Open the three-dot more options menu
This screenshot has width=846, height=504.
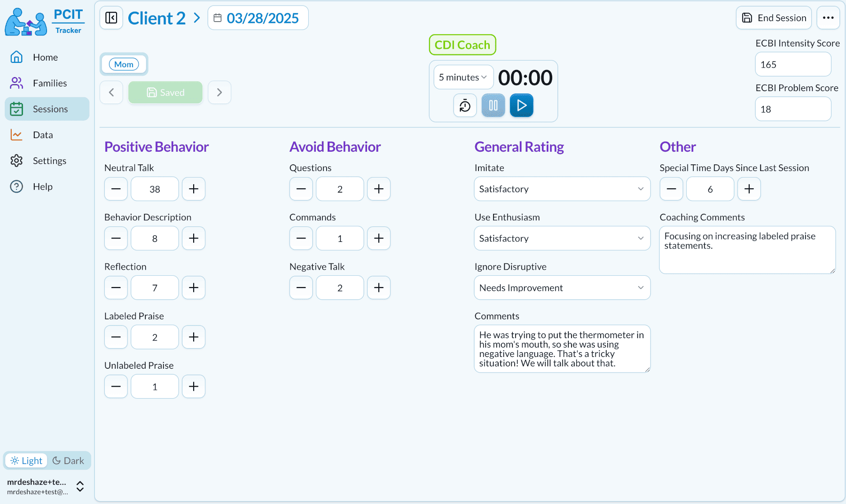click(828, 18)
